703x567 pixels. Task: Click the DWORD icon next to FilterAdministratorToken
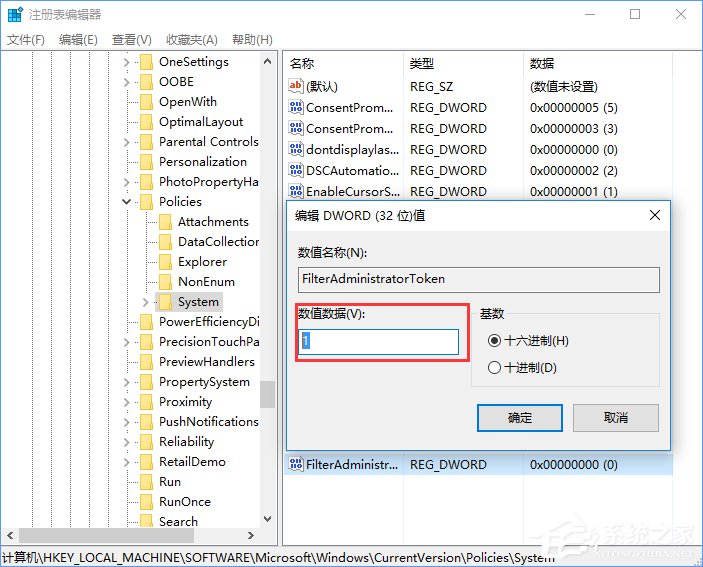295,465
